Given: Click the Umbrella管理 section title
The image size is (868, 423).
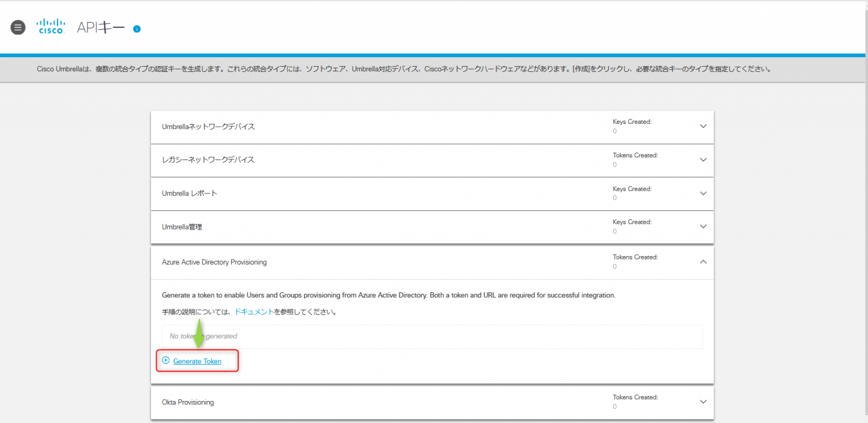Looking at the screenshot, I should 181,226.
